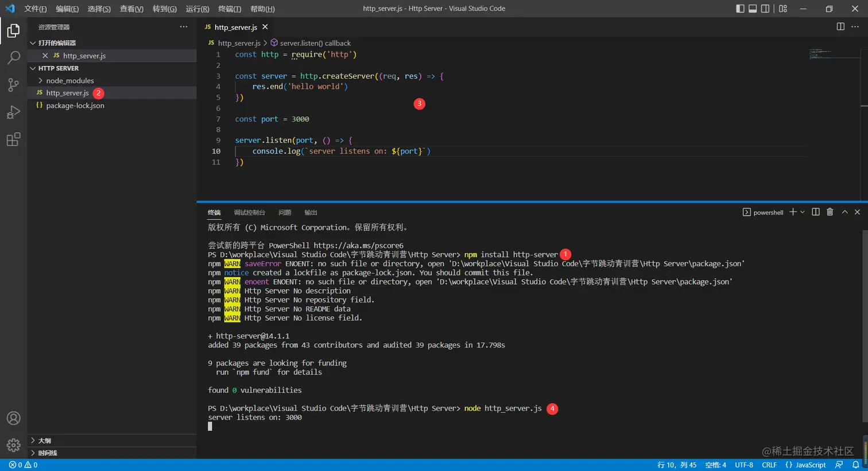This screenshot has height=471, width=868.
Task: Click the feedback icon in status bar
Action: pyautogui.click(x=839, y=465)
